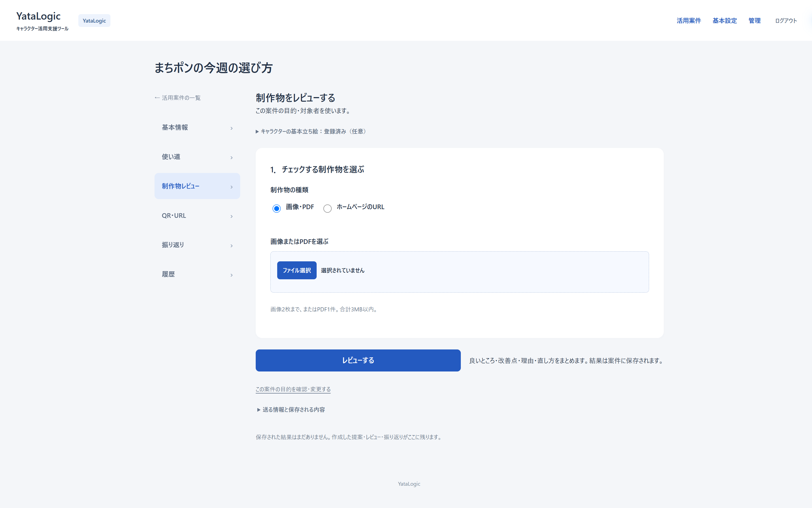The image size is (812, 508).
Task: Select the 画像・PDF radio button
Action: [277, 208]
